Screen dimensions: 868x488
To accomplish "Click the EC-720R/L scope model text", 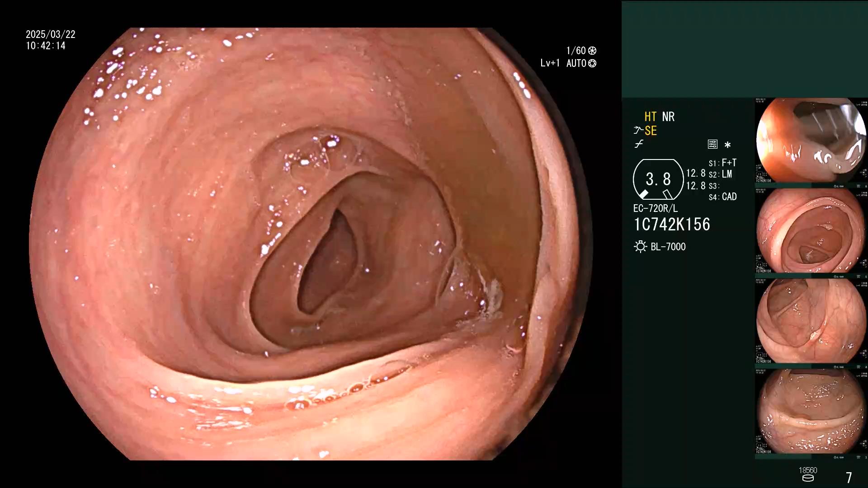I will (x=656, y=209).
